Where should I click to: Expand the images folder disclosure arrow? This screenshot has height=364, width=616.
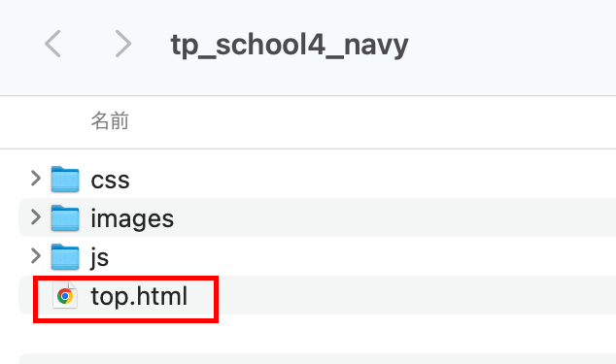click(x=36, y=217)
